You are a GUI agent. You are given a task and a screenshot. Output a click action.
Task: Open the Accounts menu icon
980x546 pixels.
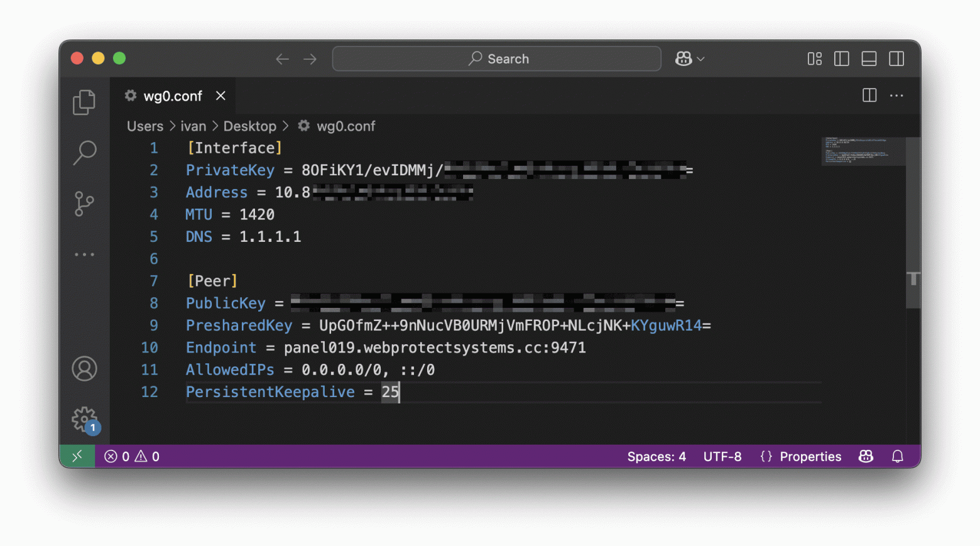[84, 369]
